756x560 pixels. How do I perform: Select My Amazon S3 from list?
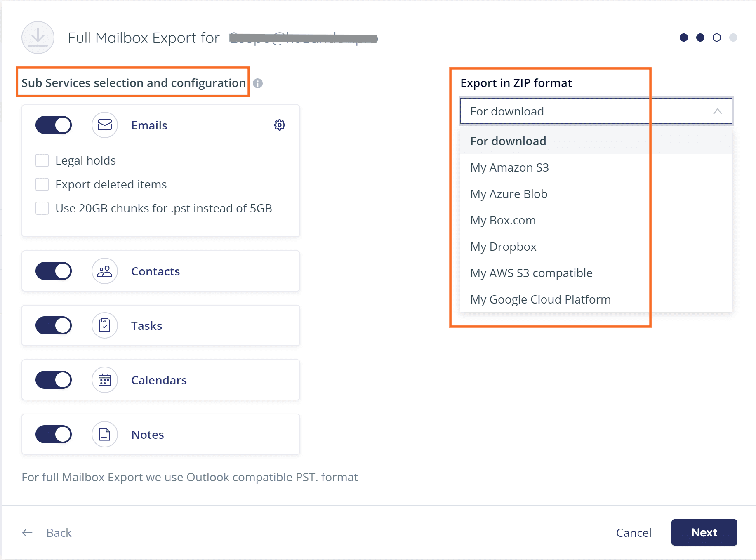click(x=509, y=167)
